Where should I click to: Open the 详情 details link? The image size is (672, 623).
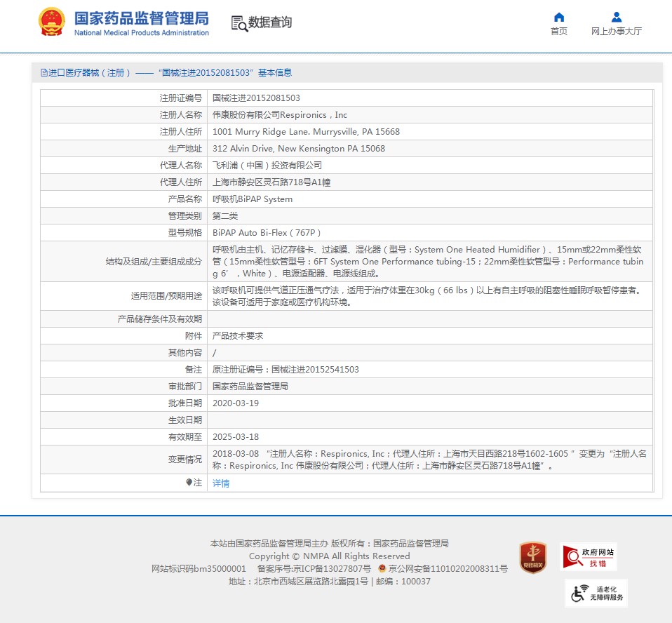coord(221,483)
